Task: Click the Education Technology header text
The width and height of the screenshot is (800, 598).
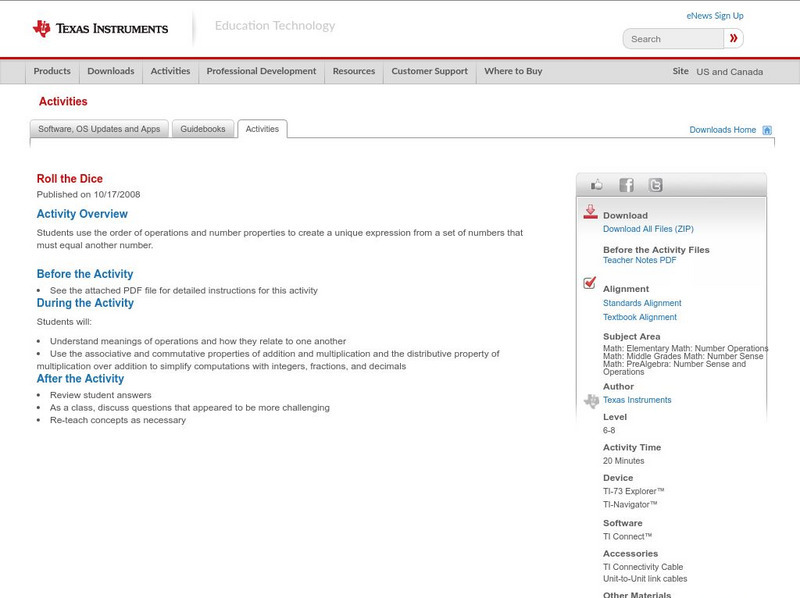Action: [275, 26]
